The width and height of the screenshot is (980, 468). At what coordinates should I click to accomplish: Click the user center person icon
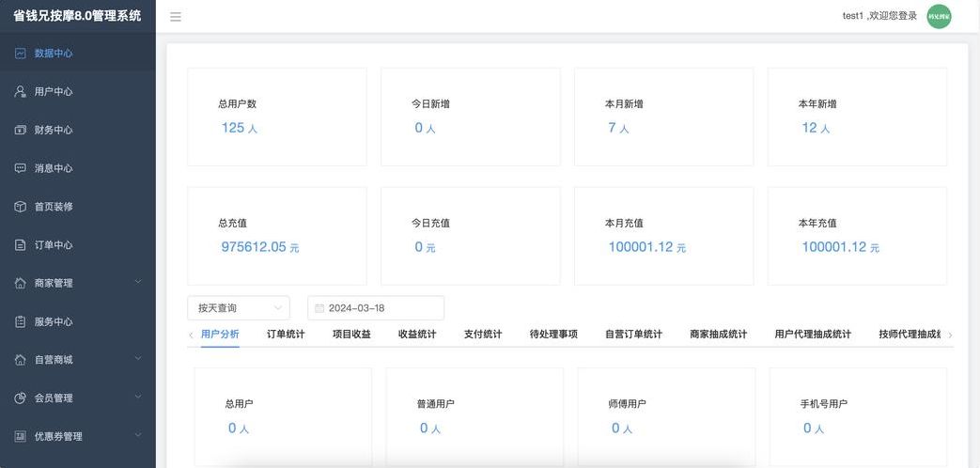[x=20, y=92]
